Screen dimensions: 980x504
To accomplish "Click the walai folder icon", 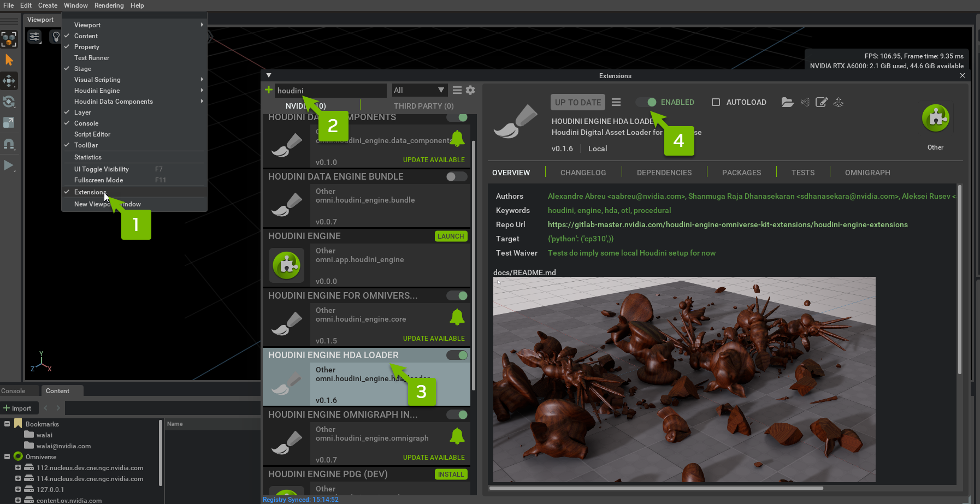I will click(x=29, y=435).
